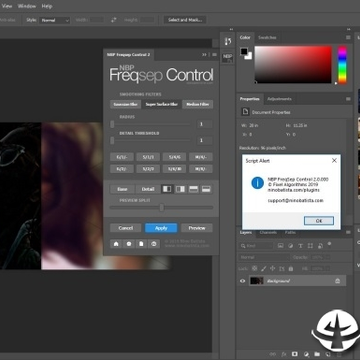Create new fill or adjustment layer icon
The height and width of the screenshot is (360, 360).
(306, 354)
